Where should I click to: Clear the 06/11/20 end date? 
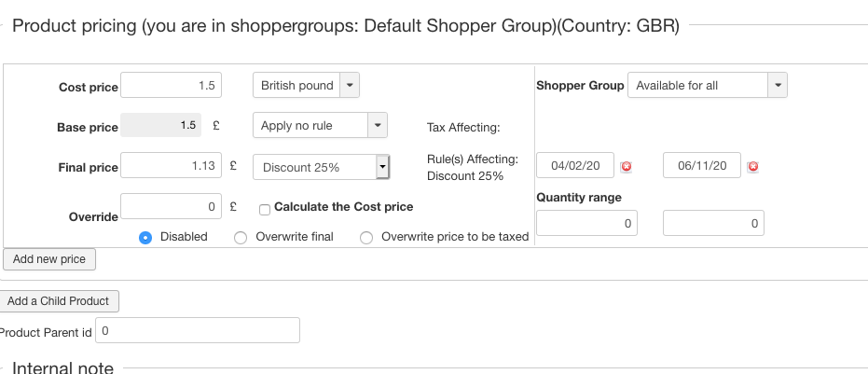tap(752, 166)
